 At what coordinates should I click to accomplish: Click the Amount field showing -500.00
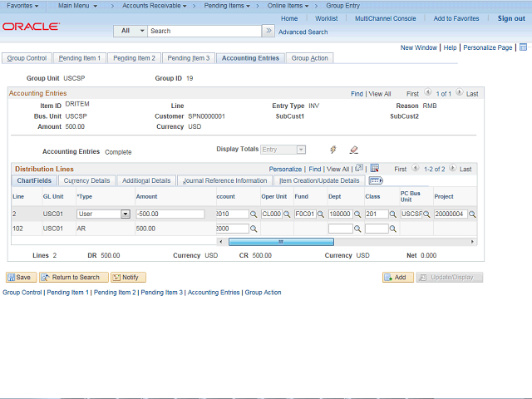click(x=170, y=214)
